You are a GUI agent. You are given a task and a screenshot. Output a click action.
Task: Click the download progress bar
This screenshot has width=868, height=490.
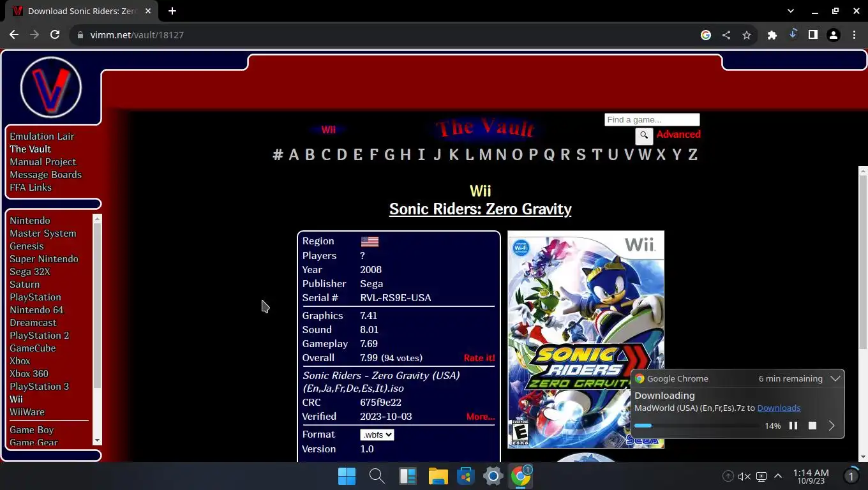click(696, 426)
